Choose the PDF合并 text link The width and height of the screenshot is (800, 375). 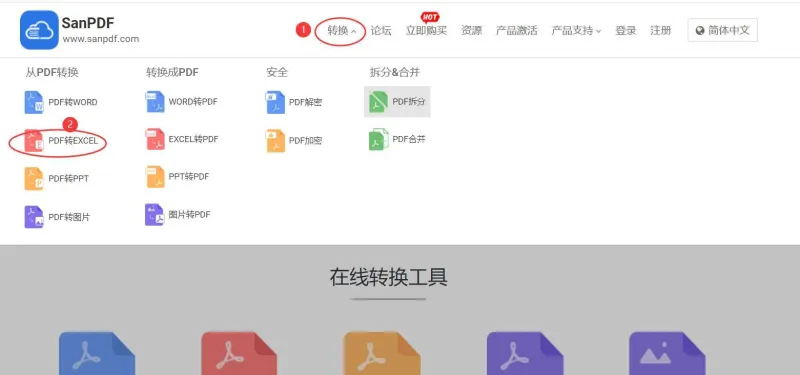click(409, 139)
